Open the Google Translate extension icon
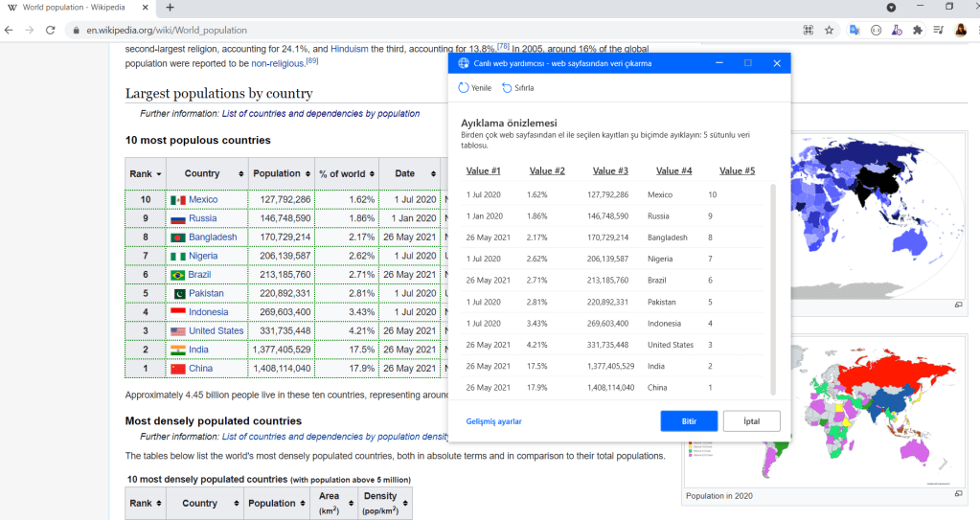980x520 pixels. point(854,30)
